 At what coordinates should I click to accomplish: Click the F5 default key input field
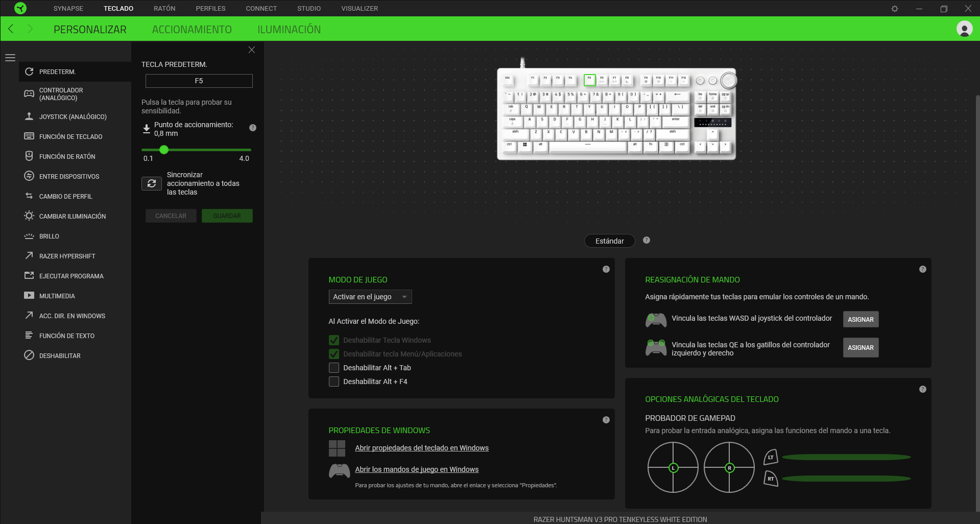(x=199, y=81)
